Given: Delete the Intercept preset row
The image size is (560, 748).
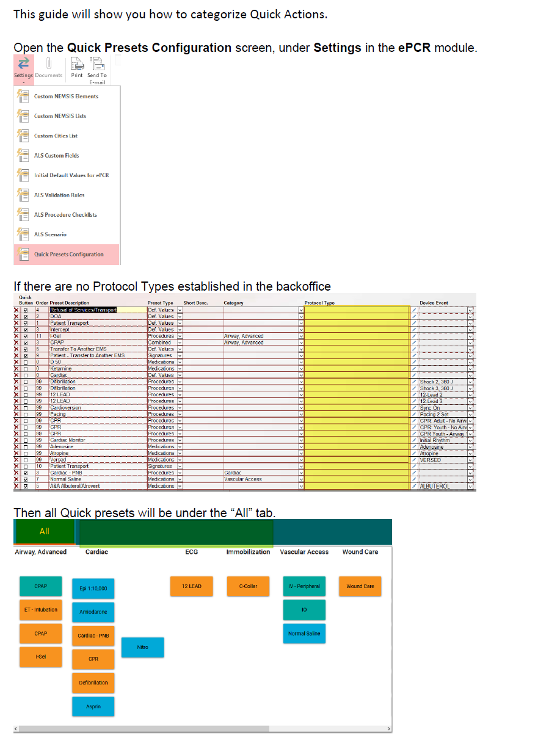Looking at the screenshot, I should click(16, 329).
